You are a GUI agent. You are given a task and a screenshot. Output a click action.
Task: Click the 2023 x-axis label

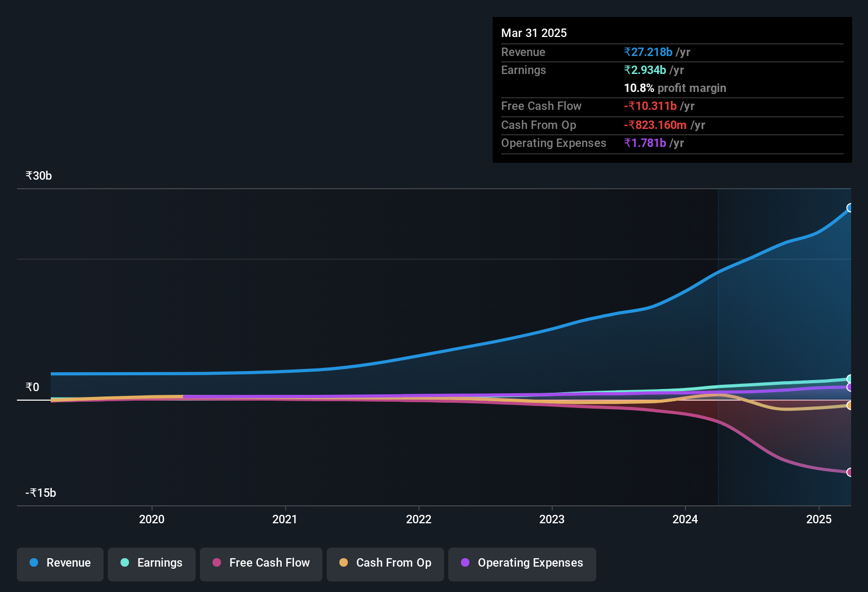pos(552,519)
